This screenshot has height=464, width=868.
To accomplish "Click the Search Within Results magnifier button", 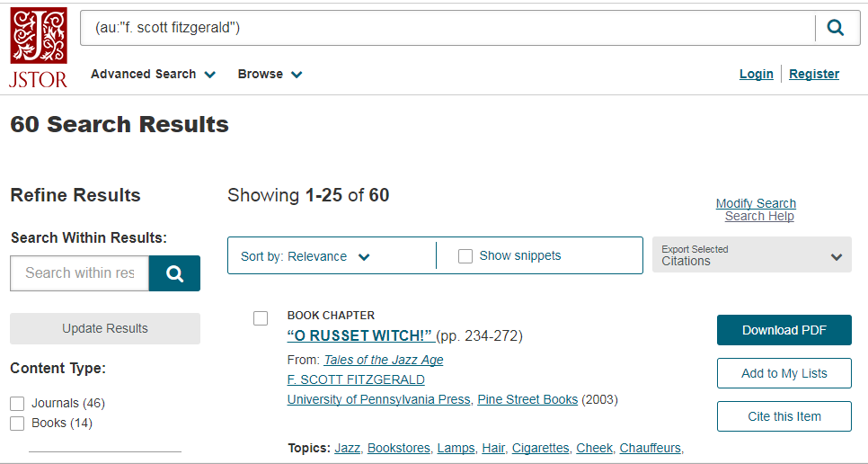I will pos(174,273).
